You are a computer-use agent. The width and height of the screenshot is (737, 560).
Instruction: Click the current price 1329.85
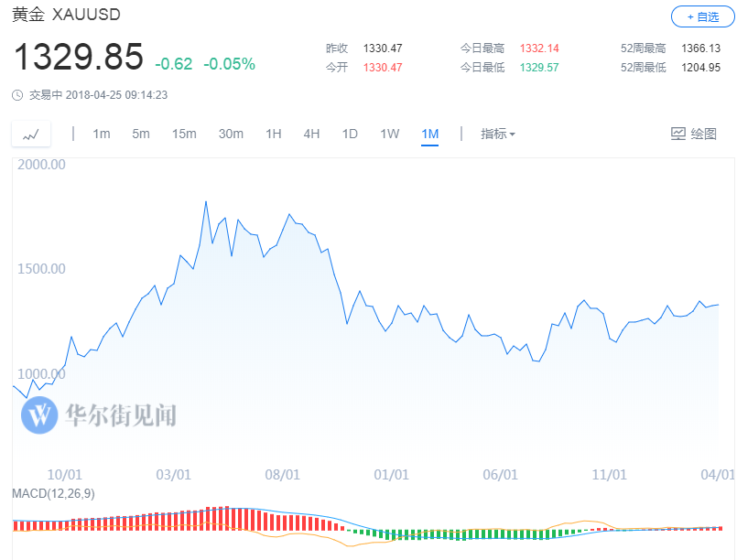tap(79, 57)
